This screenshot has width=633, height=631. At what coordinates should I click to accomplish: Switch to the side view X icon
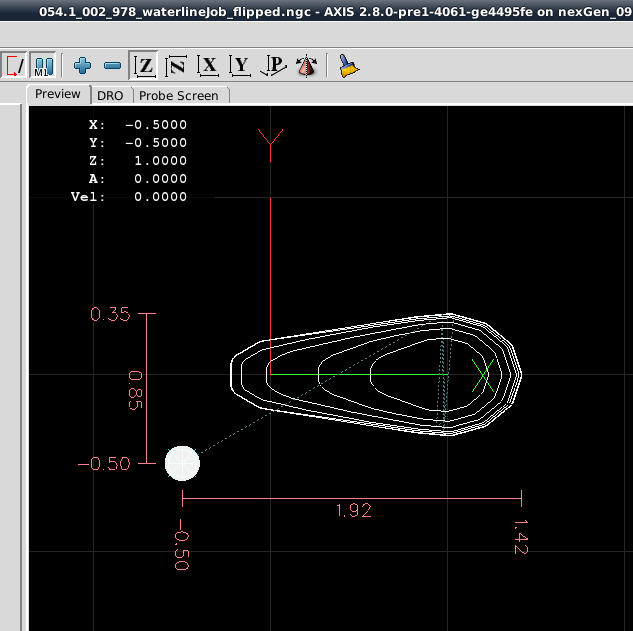click(208, 66)
